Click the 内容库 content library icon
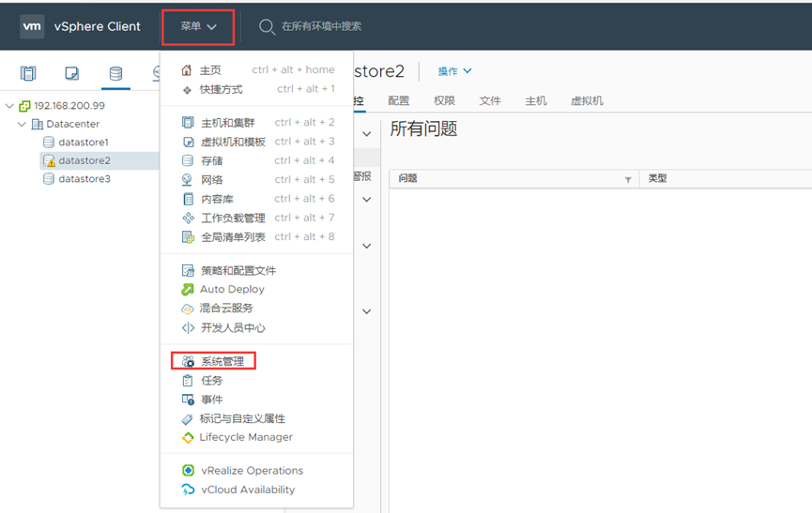 tap(189, 199)
